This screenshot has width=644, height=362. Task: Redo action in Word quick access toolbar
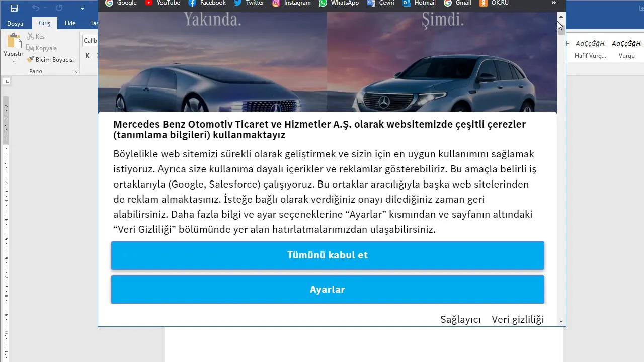coord(59,8)
